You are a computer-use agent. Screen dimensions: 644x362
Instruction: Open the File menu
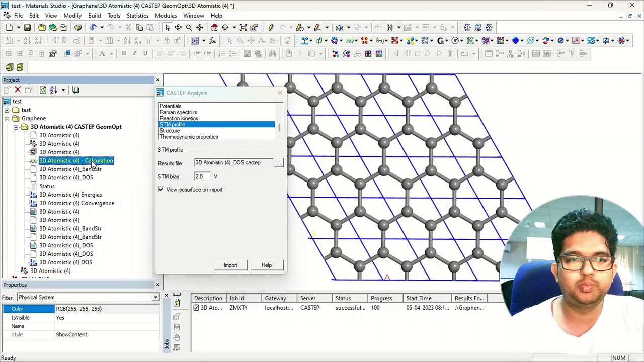click(x=18, y=16)
